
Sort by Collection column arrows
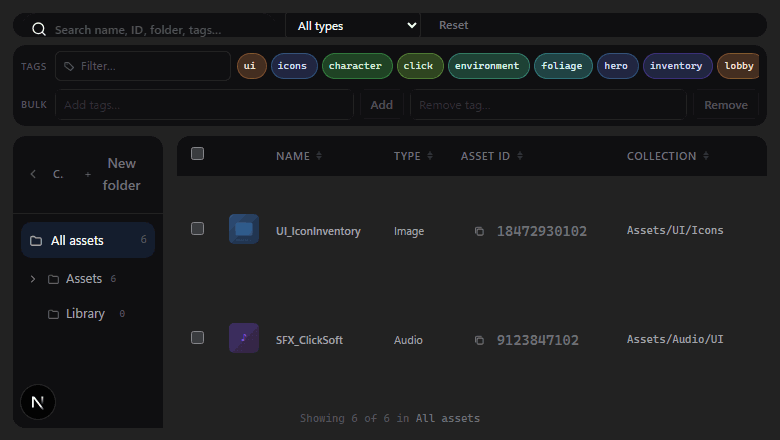pos(706,156)
